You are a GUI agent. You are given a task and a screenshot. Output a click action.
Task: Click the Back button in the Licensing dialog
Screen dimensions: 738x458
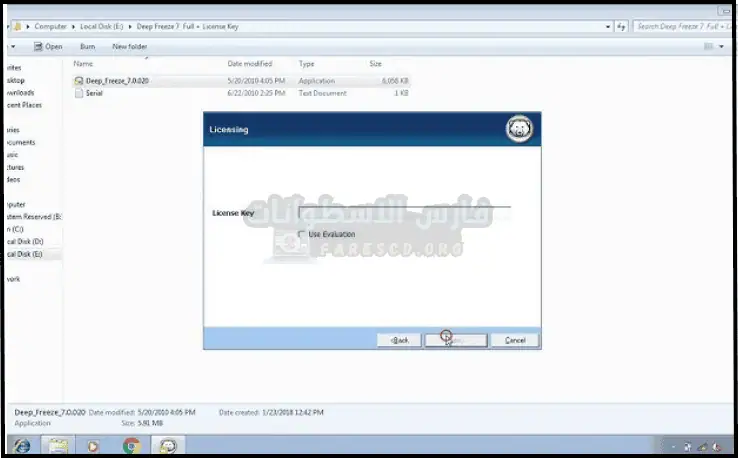(x=398, y=340)
